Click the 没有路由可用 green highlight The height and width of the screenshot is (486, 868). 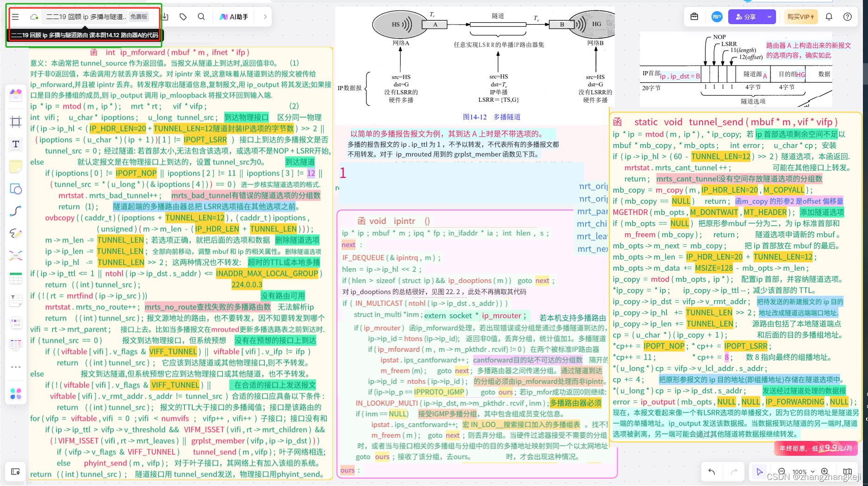pos(282,296)
